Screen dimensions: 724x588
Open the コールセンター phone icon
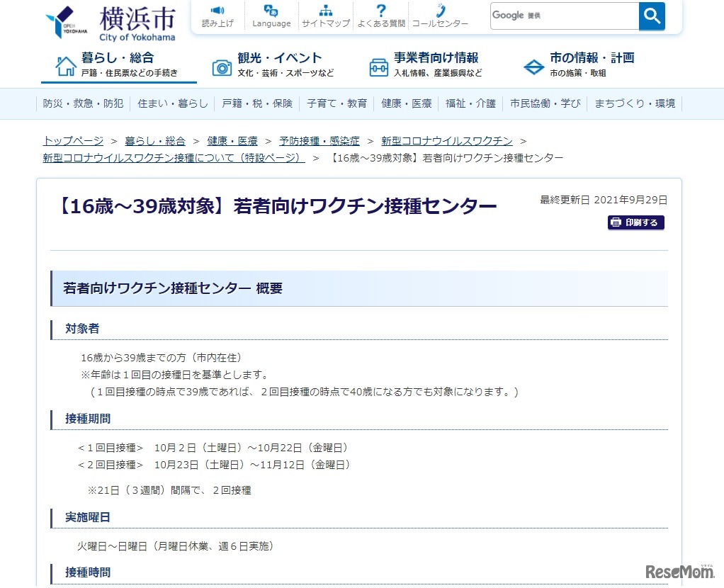(x=440, y=11)
